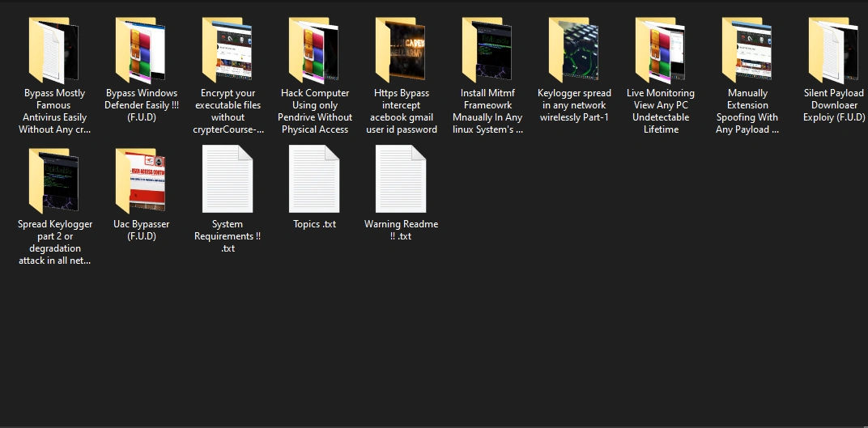Click the label 'Manually Extension Spoofing With Any Payload'
The width and height of the screenshot is (868, 428).
(747, 111)
